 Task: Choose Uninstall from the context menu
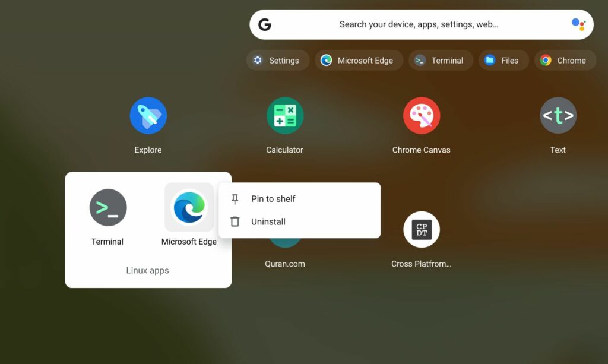[x=267, y=221]
